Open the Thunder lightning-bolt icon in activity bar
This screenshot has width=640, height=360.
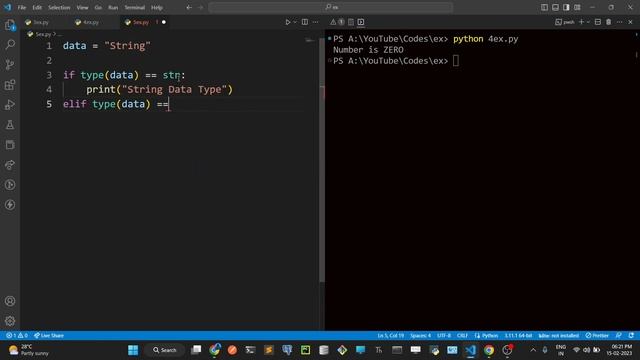tap(10, 205)
